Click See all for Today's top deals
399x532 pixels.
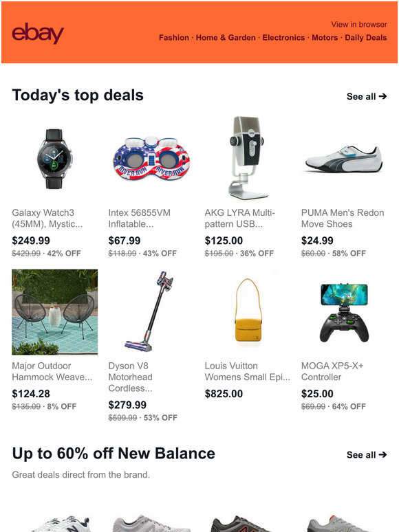pyautogui.click(x=367, y=97)
